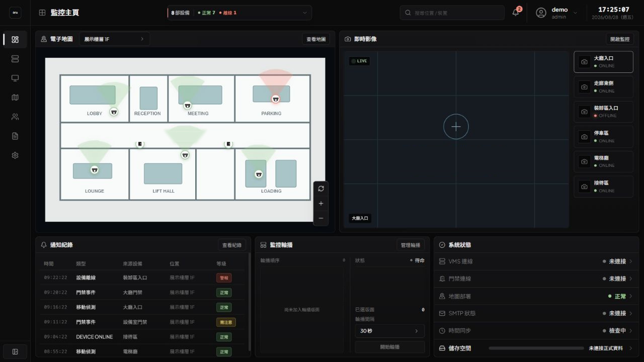Expand the 儲存空間 status row chevron

click(631, 348)
